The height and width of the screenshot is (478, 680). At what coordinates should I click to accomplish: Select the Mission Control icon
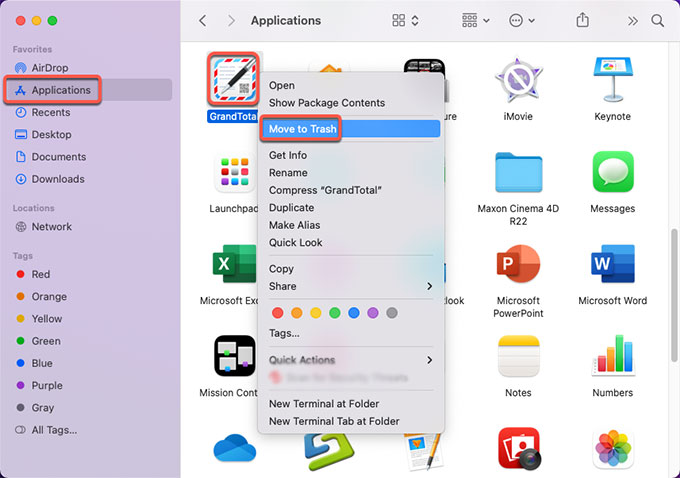pos(235,356)
